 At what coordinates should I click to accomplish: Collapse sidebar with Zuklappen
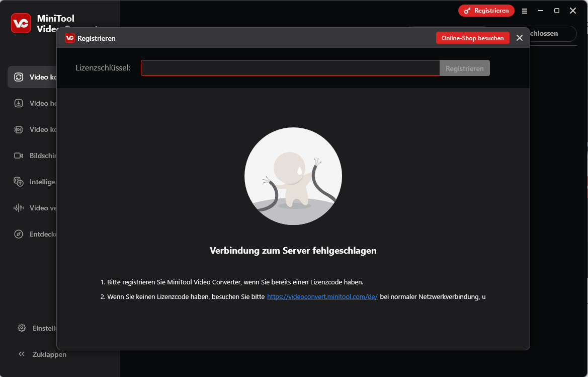click(42, 354)
